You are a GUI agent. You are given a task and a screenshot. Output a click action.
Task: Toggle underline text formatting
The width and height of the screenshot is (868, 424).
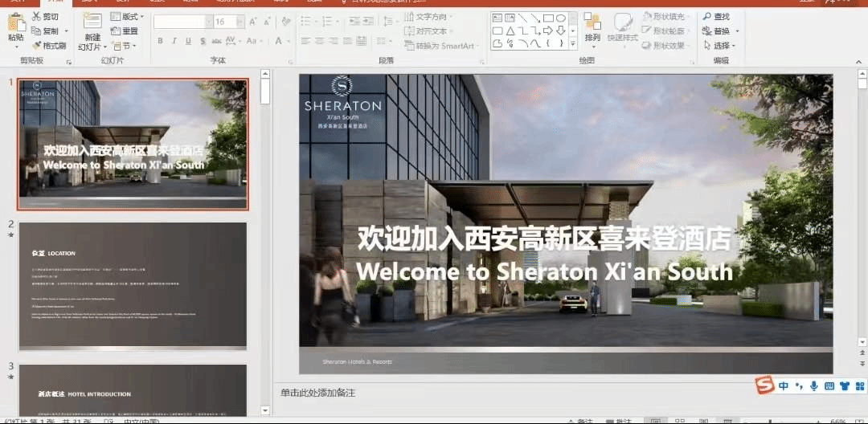189,41
